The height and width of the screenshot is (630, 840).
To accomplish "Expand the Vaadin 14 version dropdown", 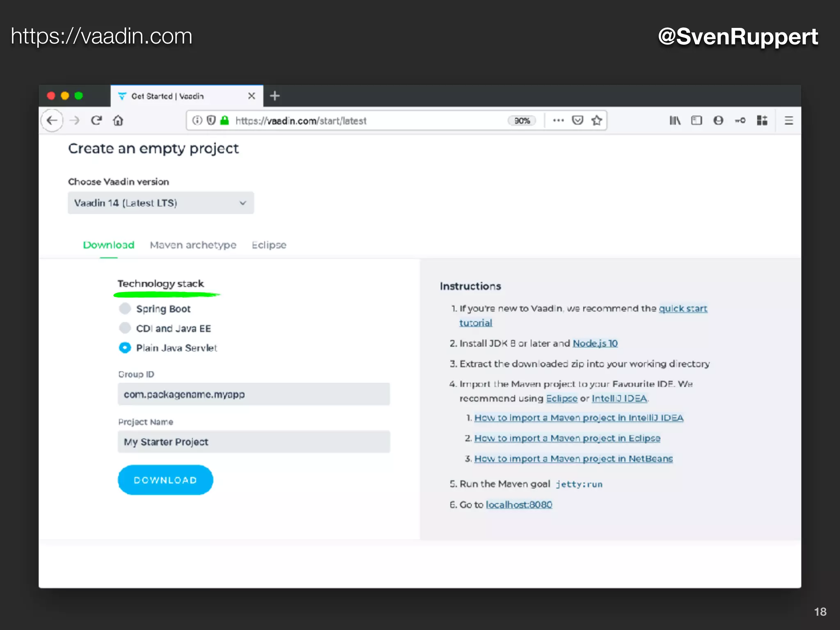I will 161,203.
